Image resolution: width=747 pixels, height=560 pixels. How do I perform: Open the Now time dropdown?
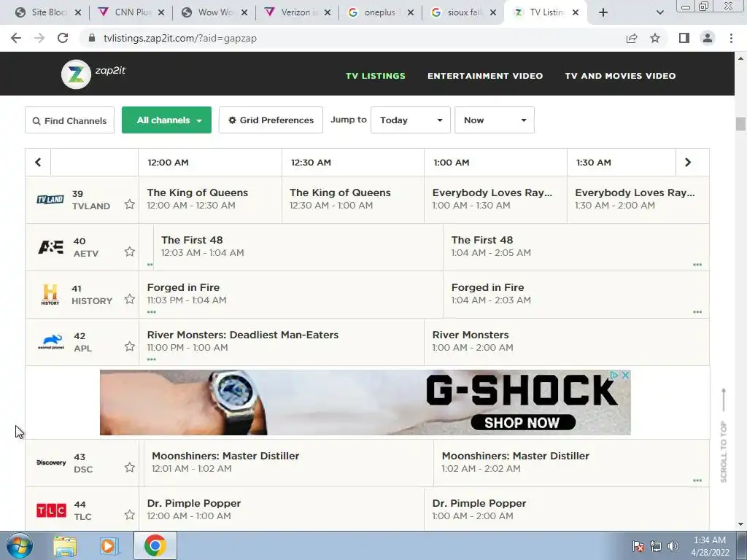click(494, 120)
